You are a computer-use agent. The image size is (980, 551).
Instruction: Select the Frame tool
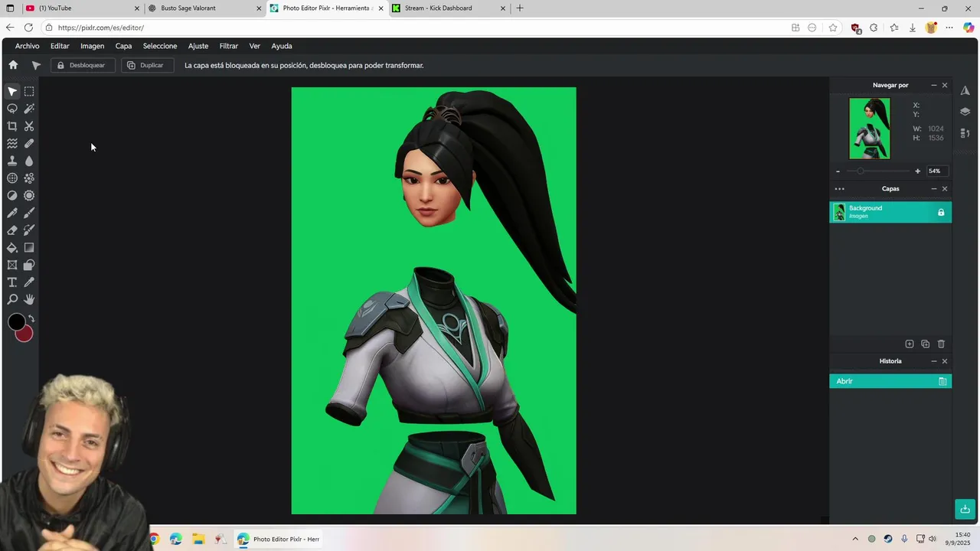click(12, 265)
